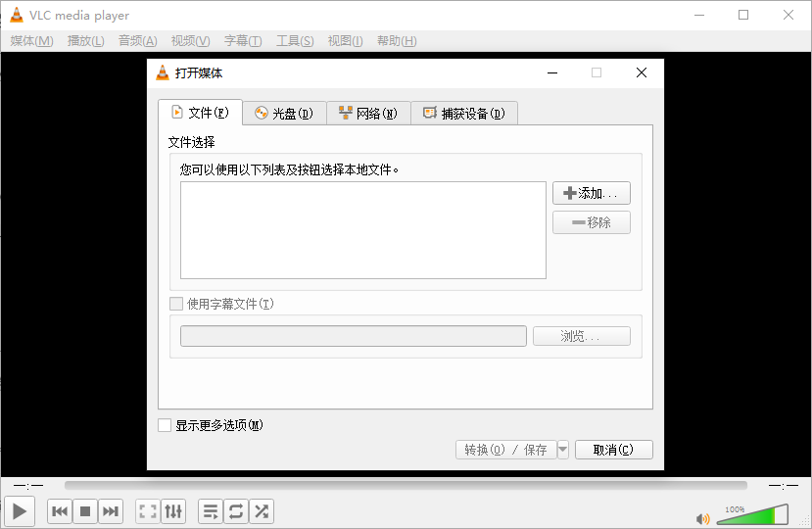Toggle loop repeat mode icon
The width and height of the screenshot is (812, 529).
236,511
